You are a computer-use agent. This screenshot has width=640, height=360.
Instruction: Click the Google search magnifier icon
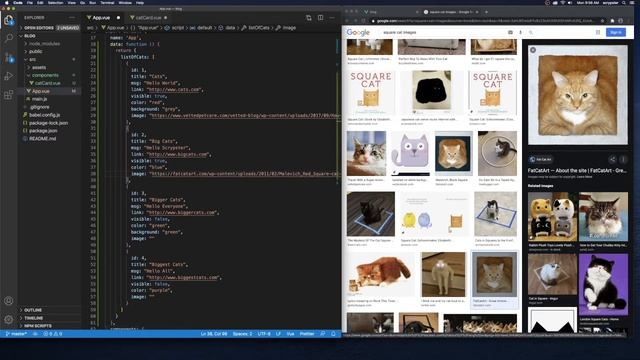[x=531, y=32]
